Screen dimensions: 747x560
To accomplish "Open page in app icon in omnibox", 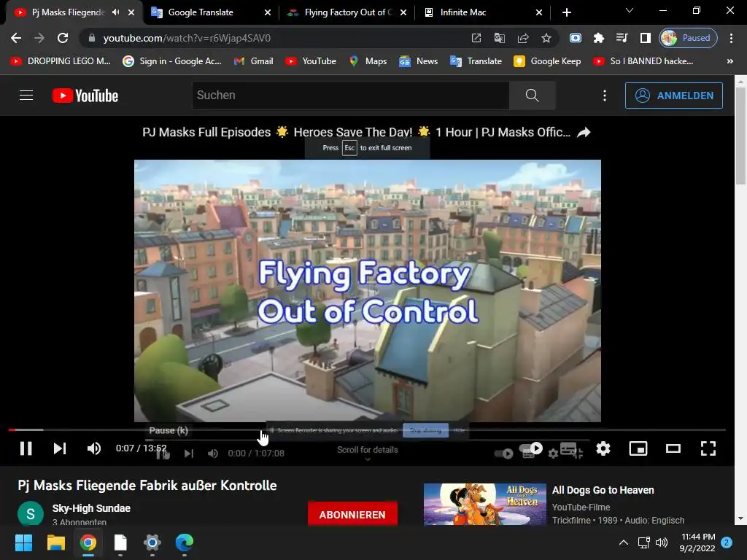I will point(476,38).
